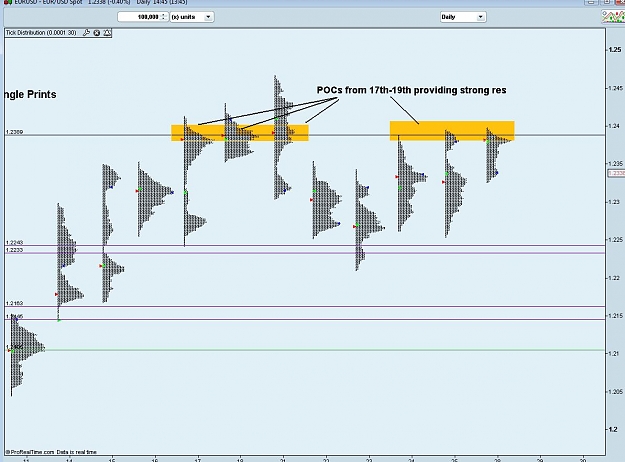Open the indicators chart icon in the toolbar
Viewport: 625px width, 462px height.
[x=613, y=17]
